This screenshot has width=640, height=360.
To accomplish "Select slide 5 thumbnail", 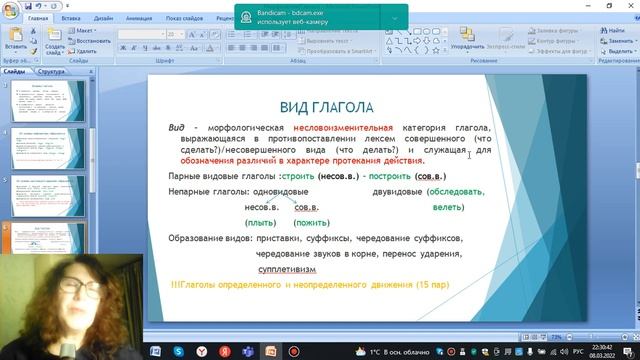I will [x=48, y=196].
